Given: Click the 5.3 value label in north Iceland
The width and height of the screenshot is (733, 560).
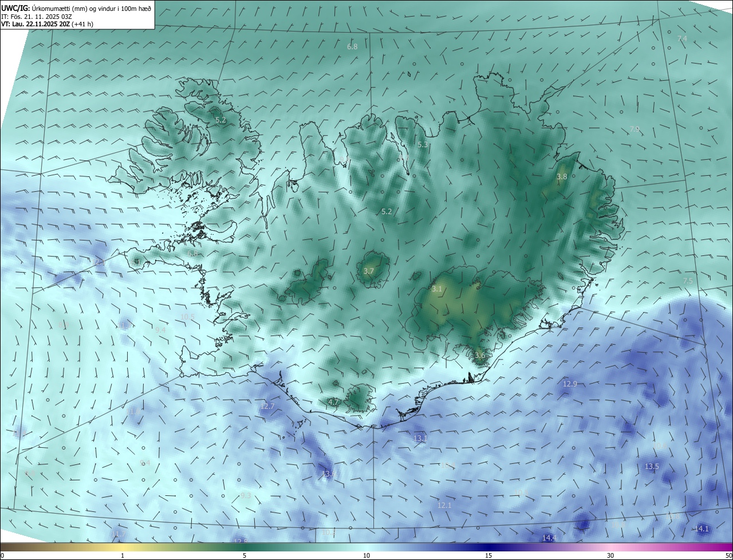Looking at the screenshot, I should pyautogui.click(x=423, y=145).
